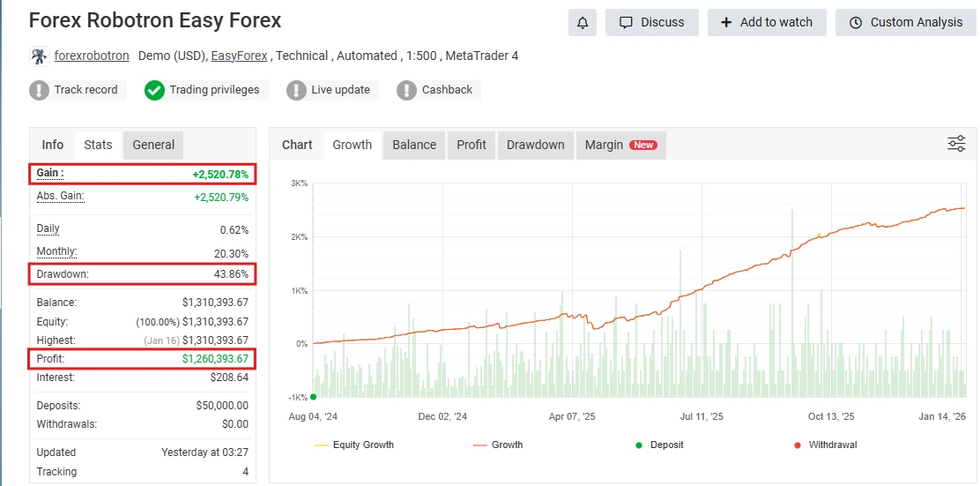Click the forexrobotron avatar icon
The width and height of the screenshot is (980, 486).
click(x=38, y=56)
